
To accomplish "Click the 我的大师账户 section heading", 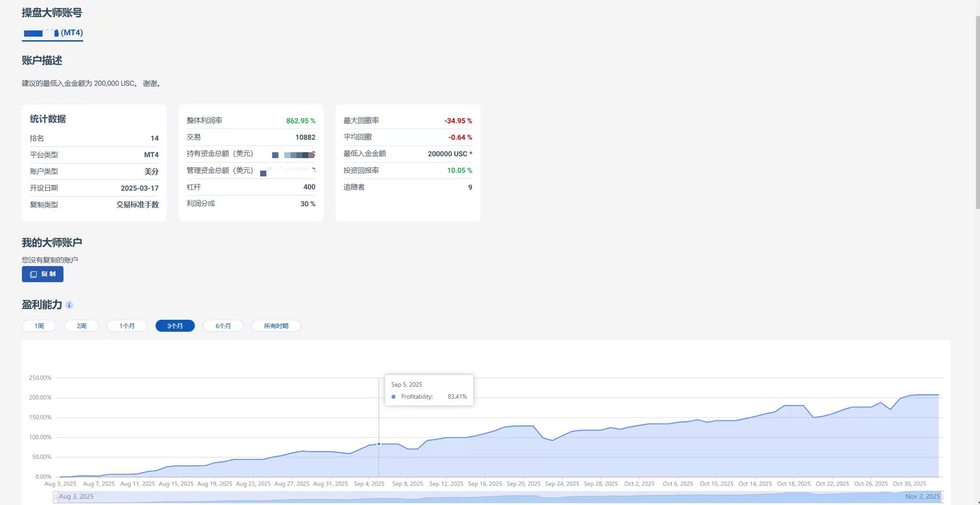I will pyautogui.click(x=52, y=242).
